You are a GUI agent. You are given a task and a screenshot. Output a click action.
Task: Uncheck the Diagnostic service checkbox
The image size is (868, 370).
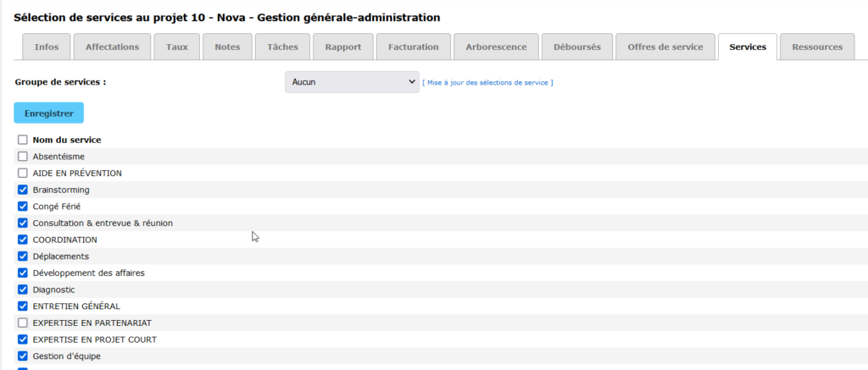[x=23, y=290]
